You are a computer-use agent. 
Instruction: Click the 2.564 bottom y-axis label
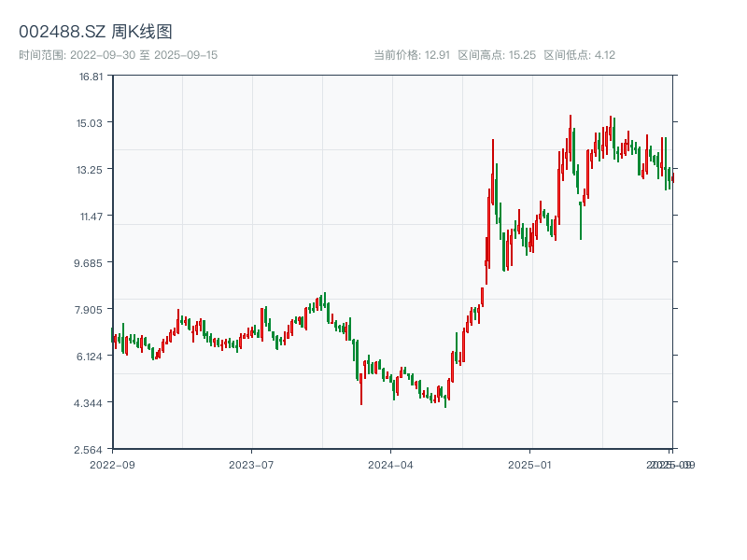pos(91,449)
